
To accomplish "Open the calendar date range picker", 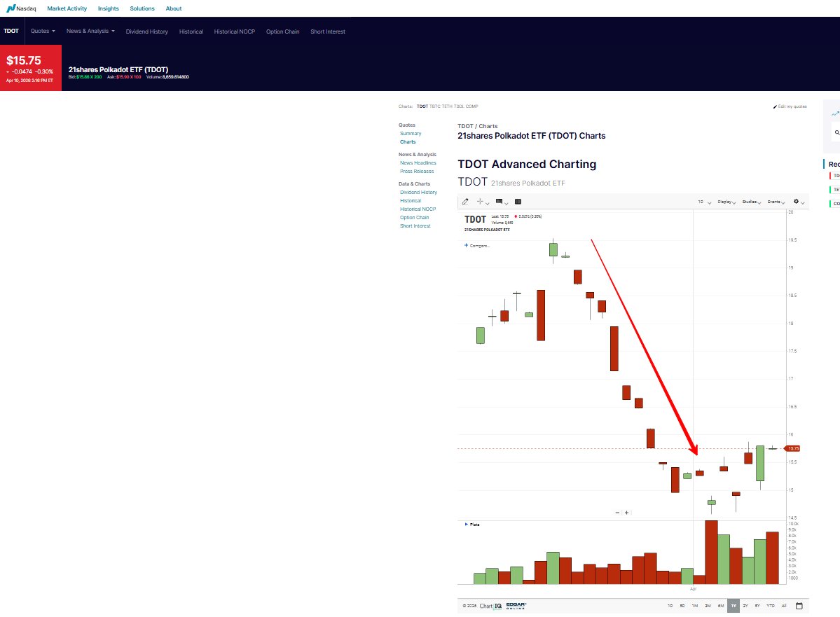I will [x=799, y=606].
